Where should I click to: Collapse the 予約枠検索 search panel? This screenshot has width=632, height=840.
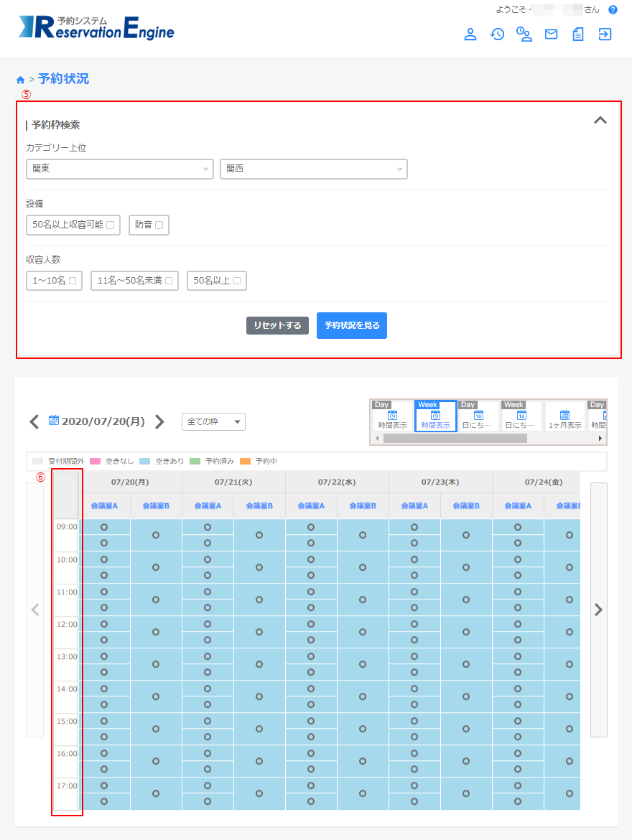click(600, 121)
